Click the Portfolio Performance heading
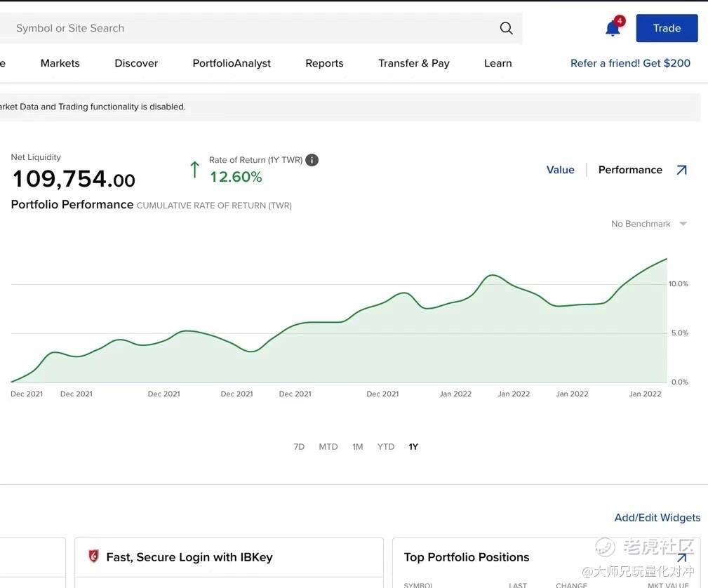The image size is (708, 588). pos(72,205)
